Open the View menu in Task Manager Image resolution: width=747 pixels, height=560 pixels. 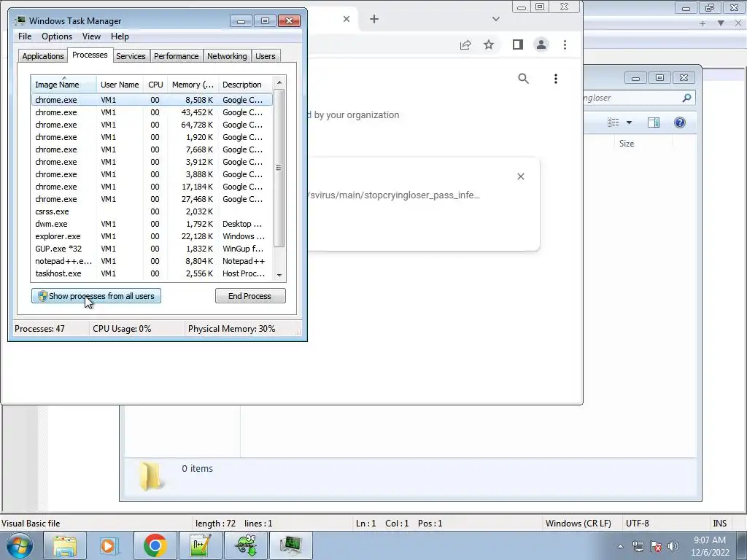coord(91,36)
